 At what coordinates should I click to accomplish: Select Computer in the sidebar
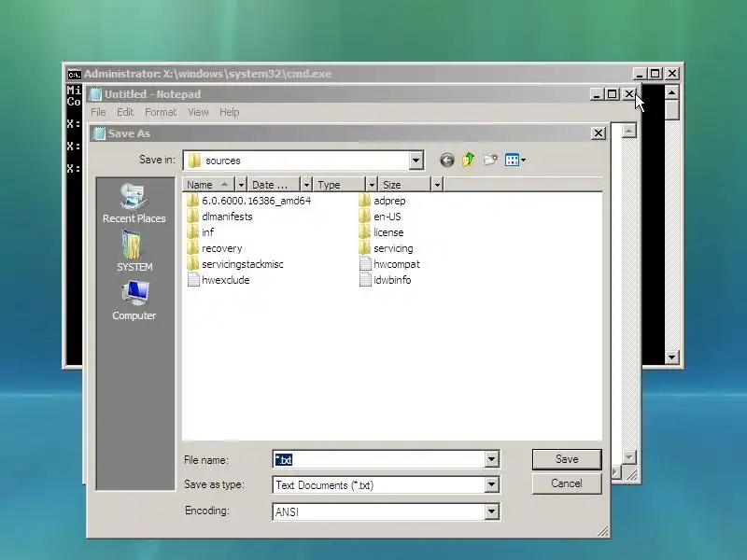coord(134,301)
